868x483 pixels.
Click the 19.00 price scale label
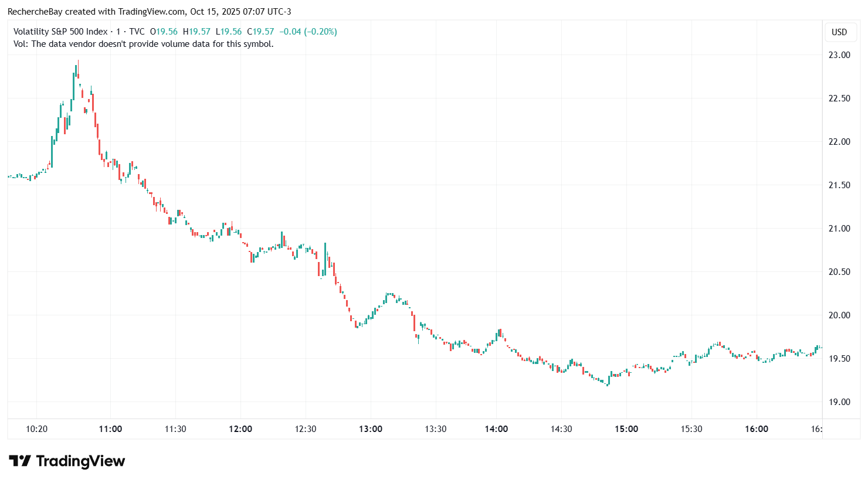click(839, 402)
